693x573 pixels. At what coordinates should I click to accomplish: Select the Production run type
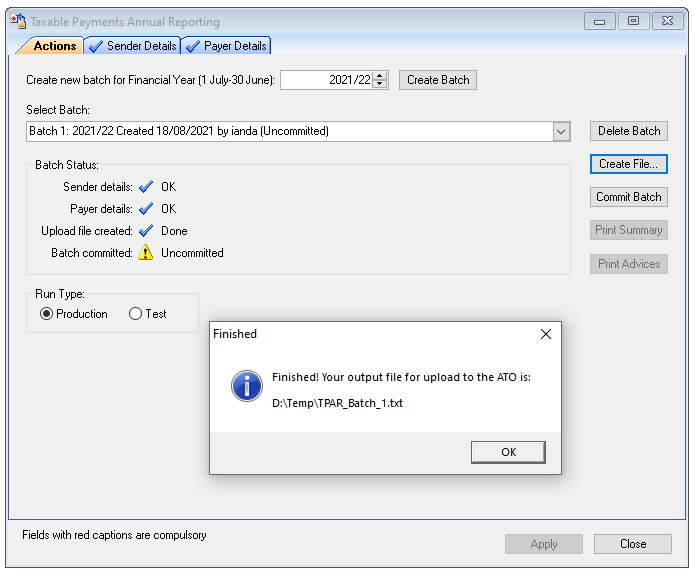pos(47,314)
